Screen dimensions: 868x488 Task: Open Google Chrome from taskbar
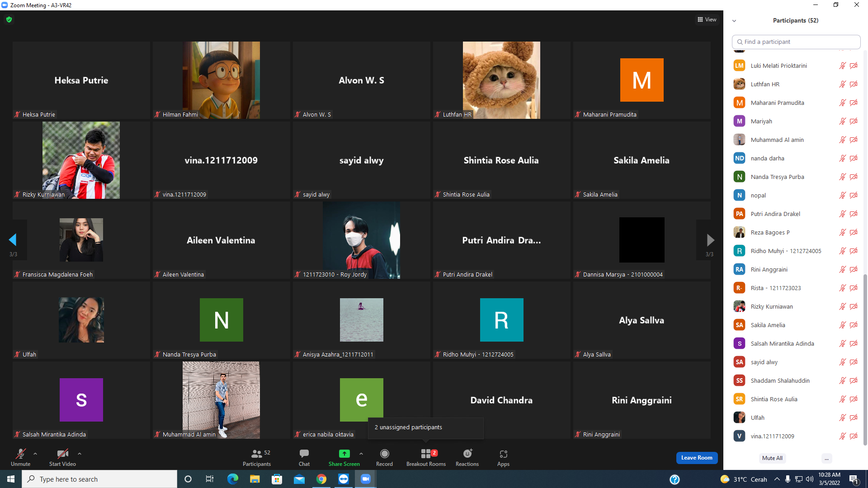pyautogui.click(x=321, y=479)
